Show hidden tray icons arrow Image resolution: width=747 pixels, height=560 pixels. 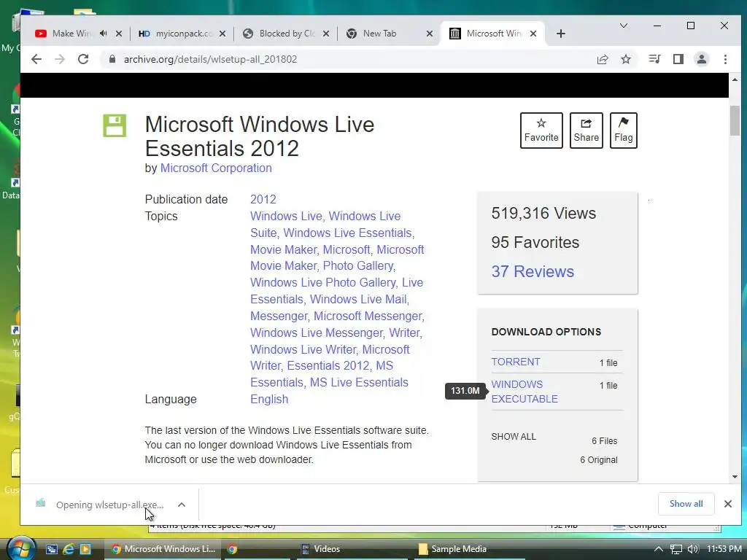[x=659, y=549]
